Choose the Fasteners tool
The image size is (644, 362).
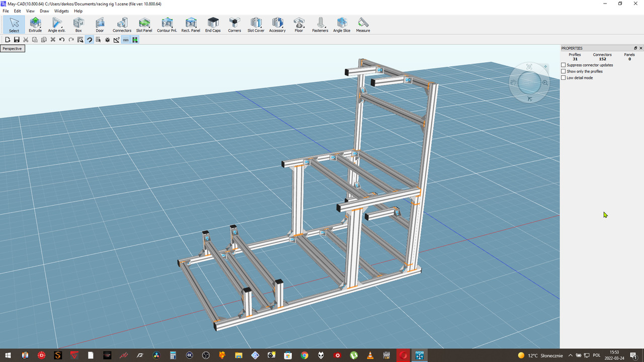pyautogui.click(x=320, y=25)
